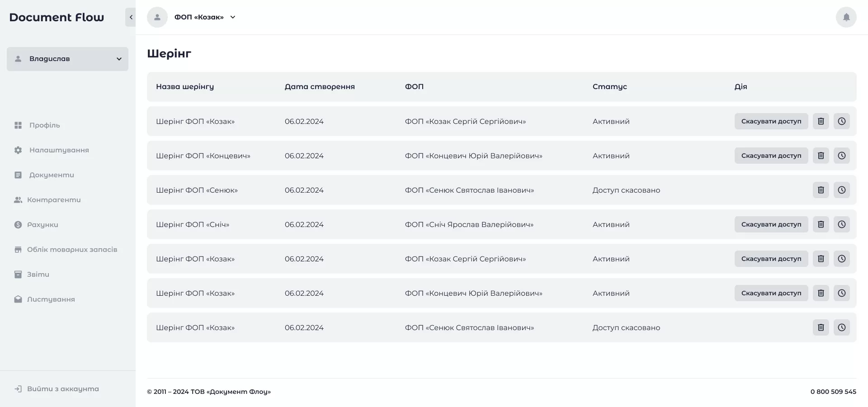The height and width of the screenshot is (407, 868).
Task: Click the Шерінг page heading
Action: pyautogui.click(x=169, y=53)
